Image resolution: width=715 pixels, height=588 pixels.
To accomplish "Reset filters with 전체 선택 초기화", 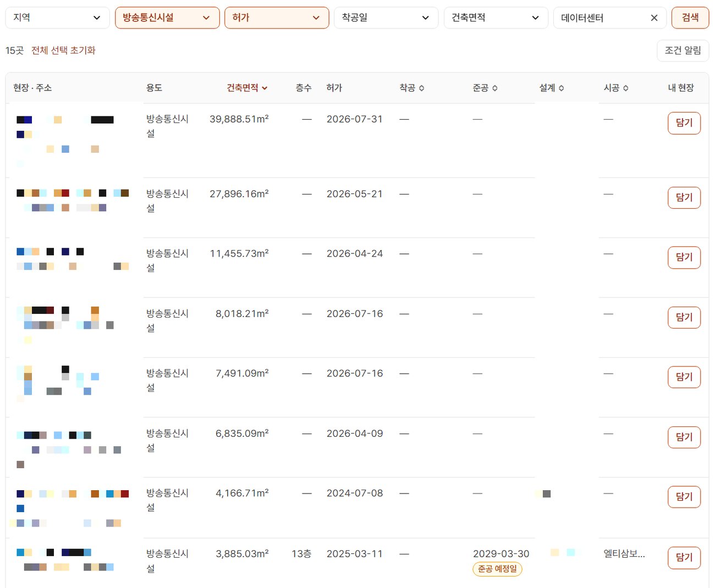I will pos(63,51).
